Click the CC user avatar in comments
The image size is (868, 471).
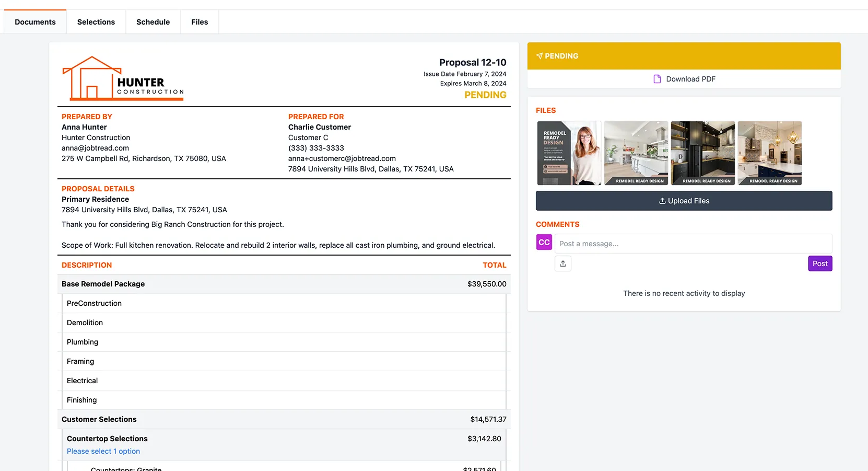click(x=544, y=243)
